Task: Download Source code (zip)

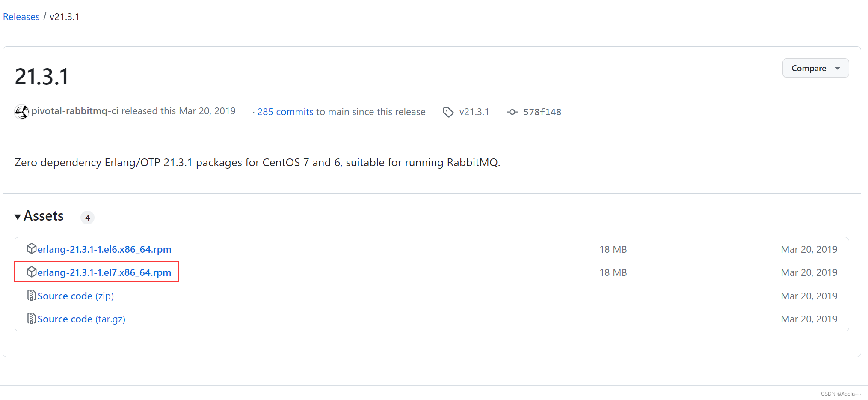Action: [76, 296]
